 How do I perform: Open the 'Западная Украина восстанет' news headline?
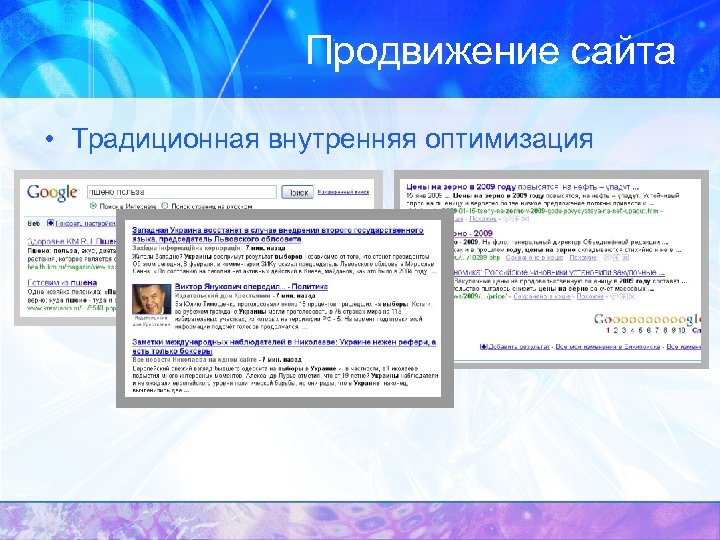[x=277, y=234]
